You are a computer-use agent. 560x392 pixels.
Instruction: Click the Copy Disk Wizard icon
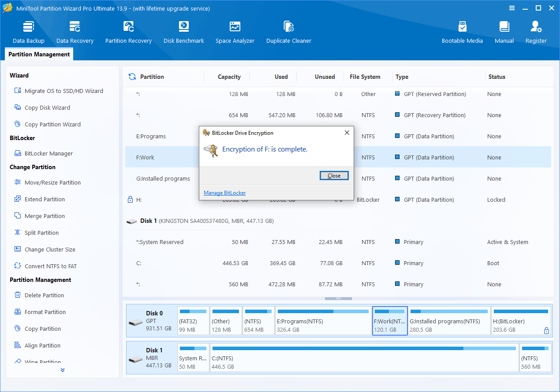18,107
